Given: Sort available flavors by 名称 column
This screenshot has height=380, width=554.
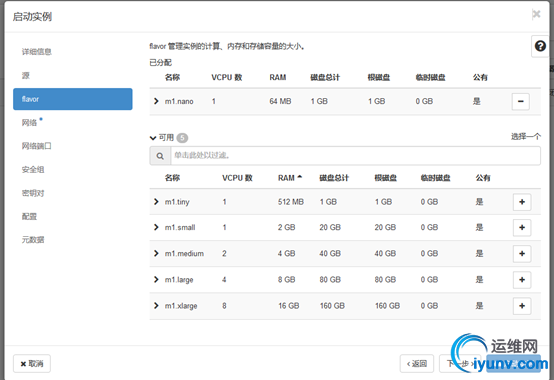Looking at the screenshot, I should coord(172,178).
